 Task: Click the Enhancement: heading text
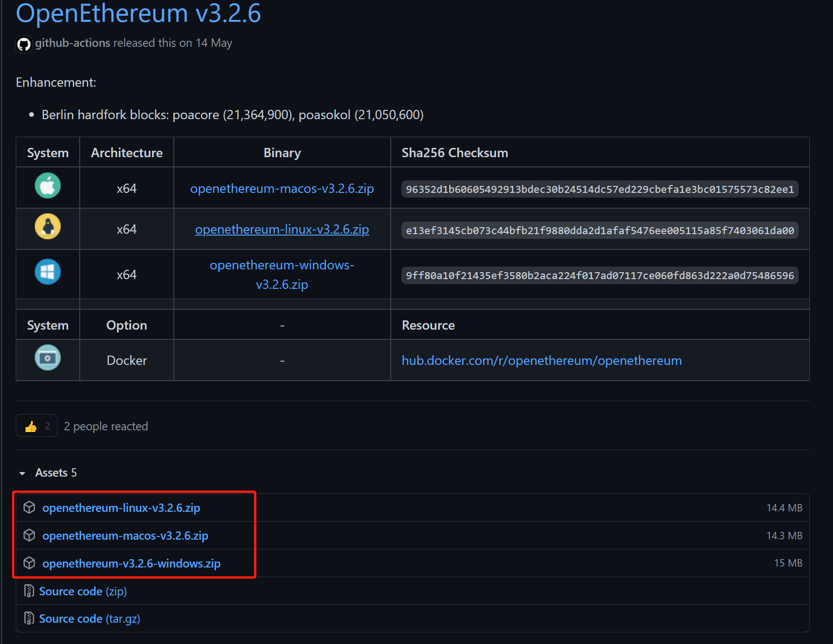pyautogui.click(x=56, y=82)
